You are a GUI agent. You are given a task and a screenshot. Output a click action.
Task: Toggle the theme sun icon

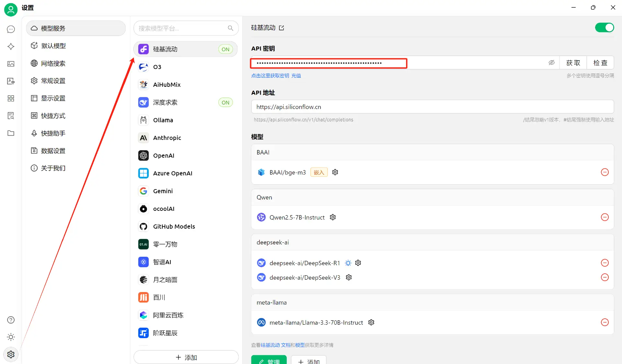point(11,337)
